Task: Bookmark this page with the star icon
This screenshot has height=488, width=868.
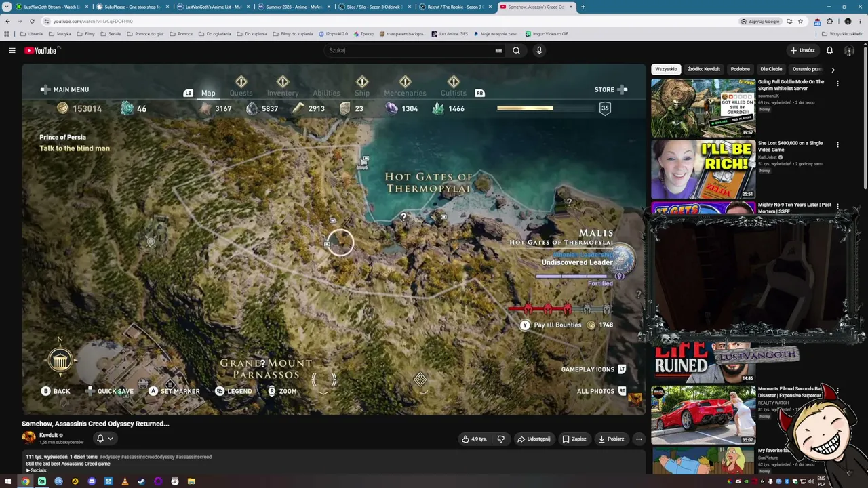Action: [800, 21]
